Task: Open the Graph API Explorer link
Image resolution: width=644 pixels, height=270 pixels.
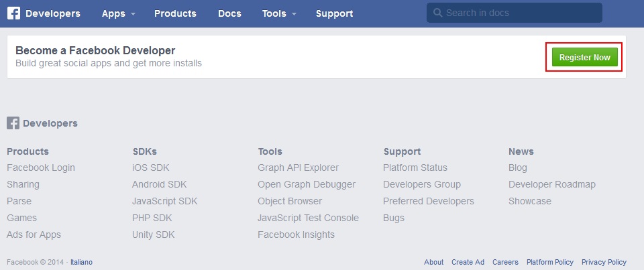Action: (x=298, y=167)
